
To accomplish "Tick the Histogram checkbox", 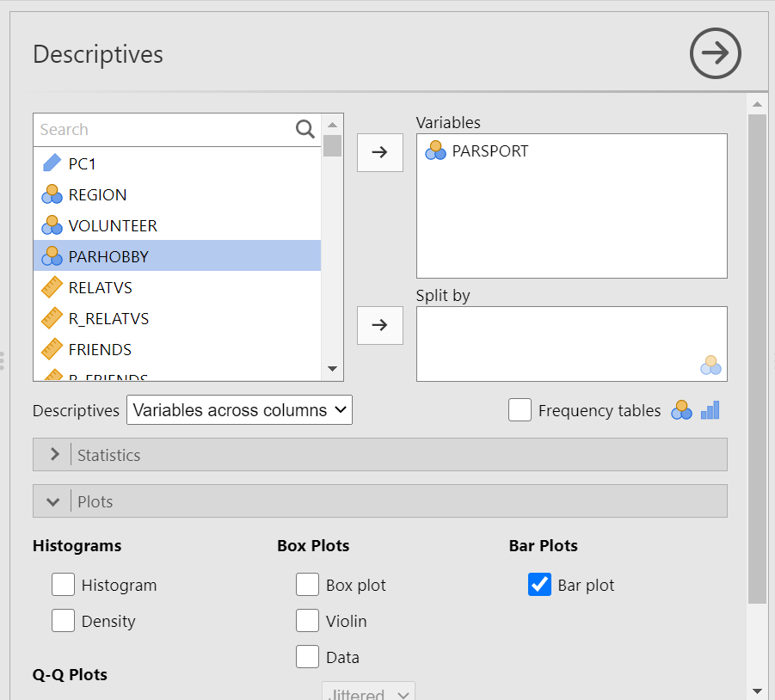I will [64, 585].
